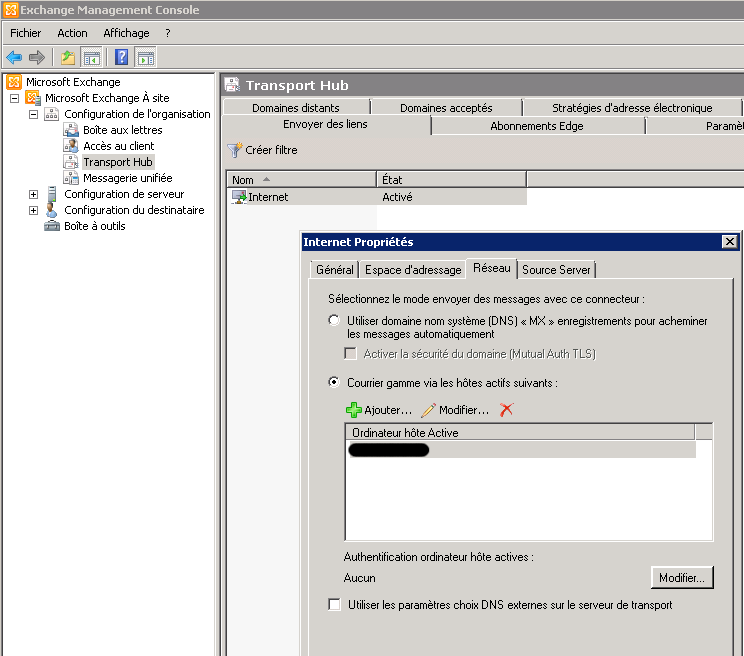Image resolution: width=744 pixels, height=656 pixels.
Task: Open the ? help menu
Action: click(167, 33)
